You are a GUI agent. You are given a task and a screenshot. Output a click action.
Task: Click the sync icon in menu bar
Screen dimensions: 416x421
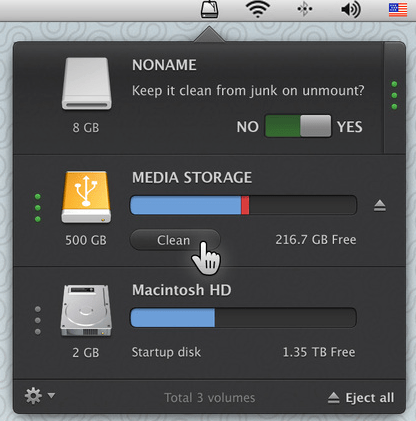(305, 9)
